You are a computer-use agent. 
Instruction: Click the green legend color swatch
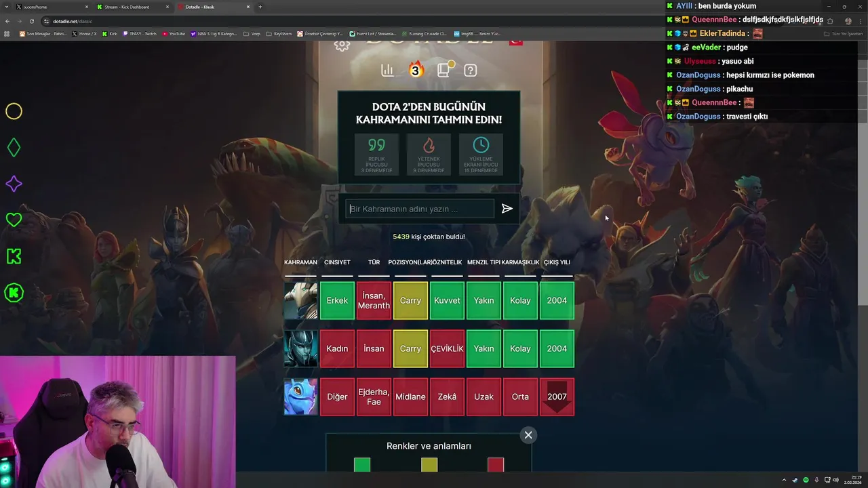coord(362,465)
